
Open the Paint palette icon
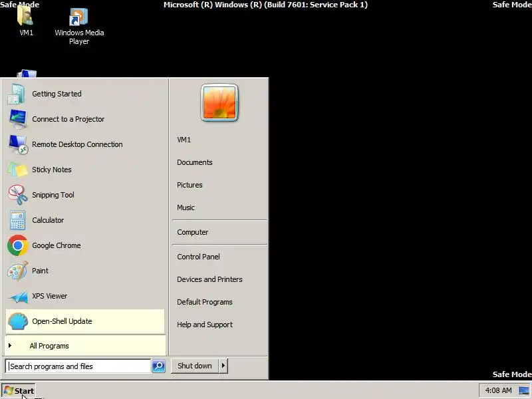click(x=18, y=271)
